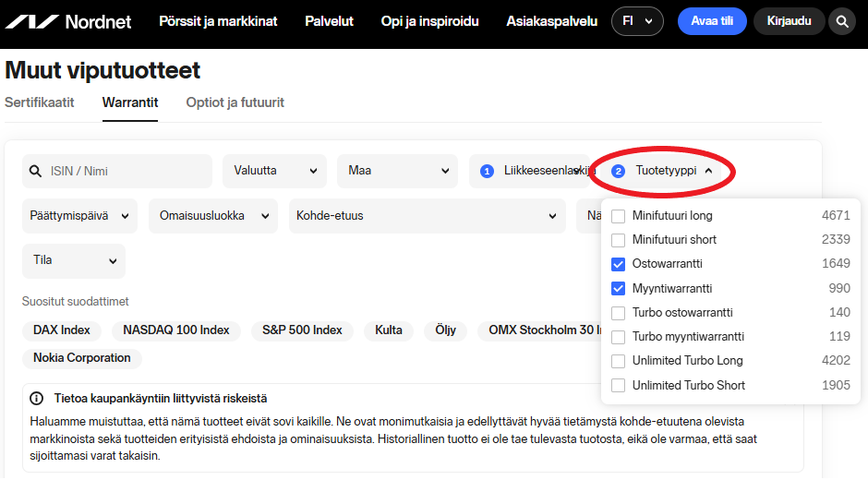Apply the DAX Index filter chip

pyautogui.click(x=62, y=330)
